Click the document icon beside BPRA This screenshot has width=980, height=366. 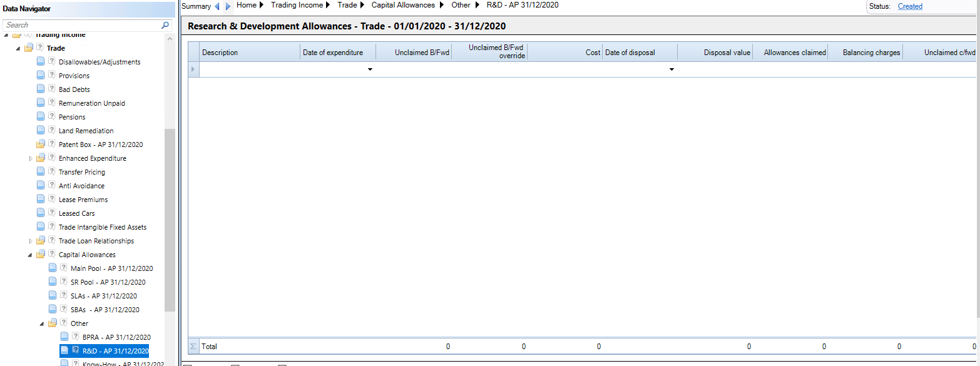pos(64,337)
